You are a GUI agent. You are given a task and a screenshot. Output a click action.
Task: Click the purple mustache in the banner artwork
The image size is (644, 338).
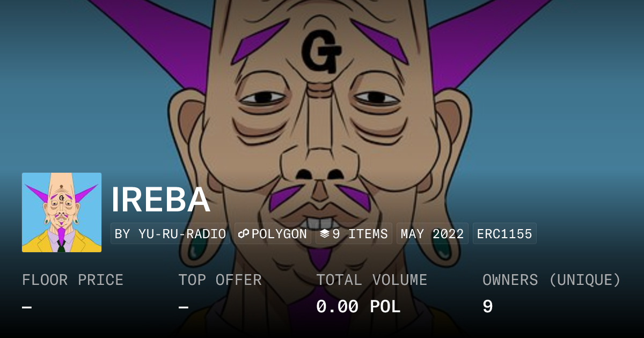[320, 197]
